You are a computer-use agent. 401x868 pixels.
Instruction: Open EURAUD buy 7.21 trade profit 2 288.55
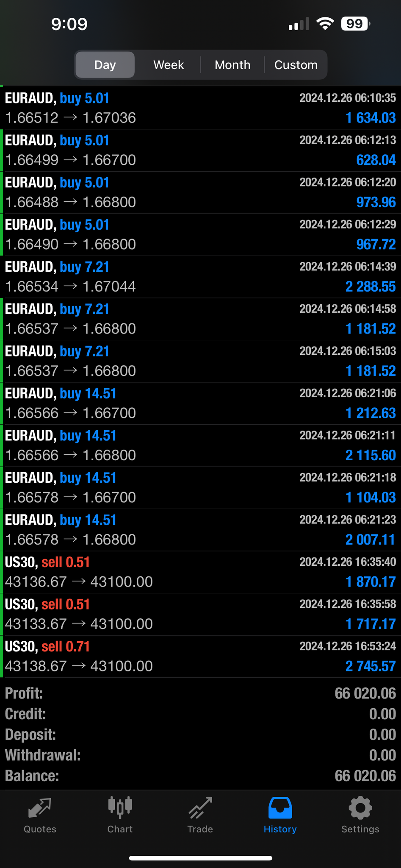[200, 277]
